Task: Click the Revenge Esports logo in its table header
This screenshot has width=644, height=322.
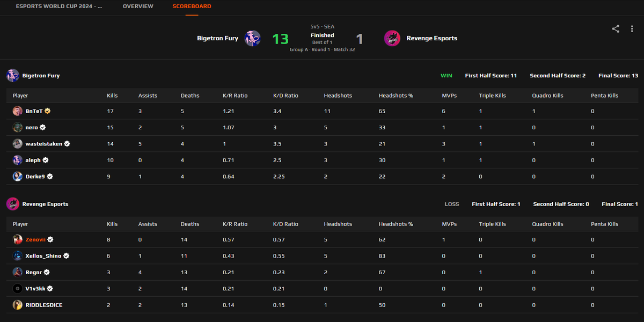Action: pos(12,204)
